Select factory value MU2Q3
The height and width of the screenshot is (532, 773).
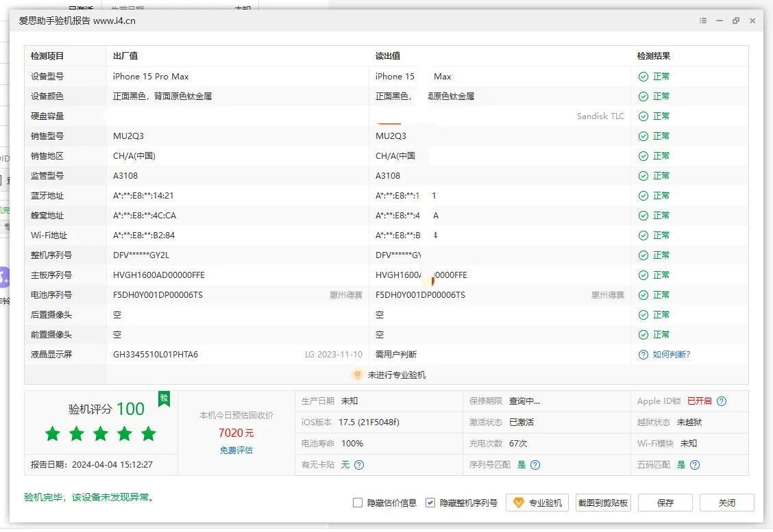pos(128,136)
